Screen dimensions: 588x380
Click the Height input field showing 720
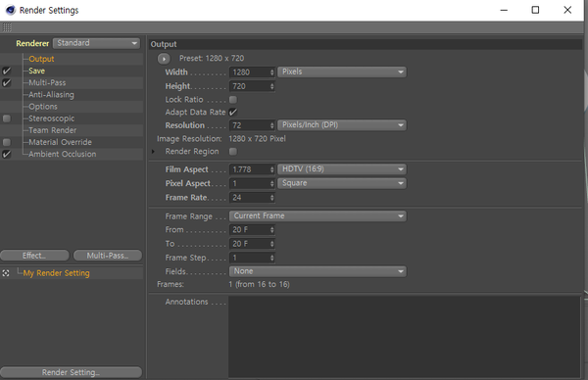(249, 86)
